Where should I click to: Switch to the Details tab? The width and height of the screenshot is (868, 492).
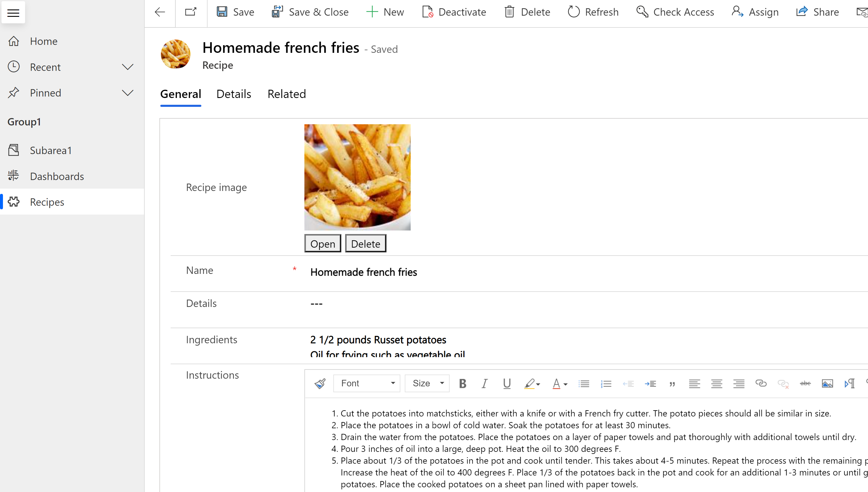coord(234,94)
